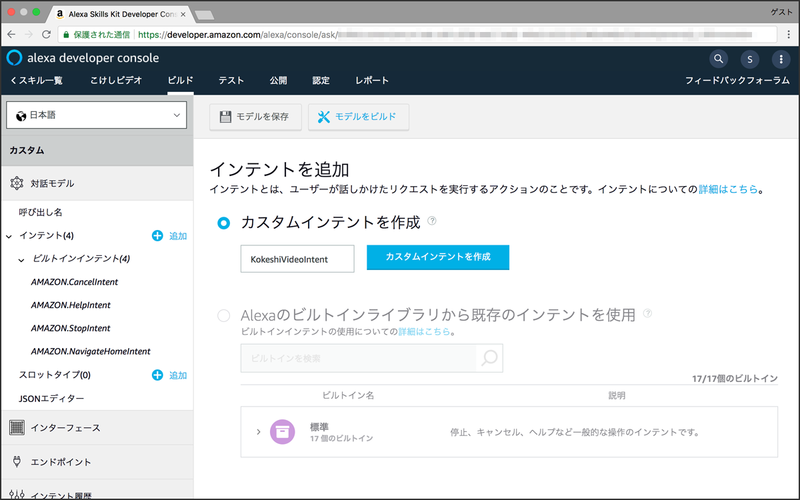Click the カスタム sidebar header
Viewport: 800px width, 500px height.
pos(96,151)
